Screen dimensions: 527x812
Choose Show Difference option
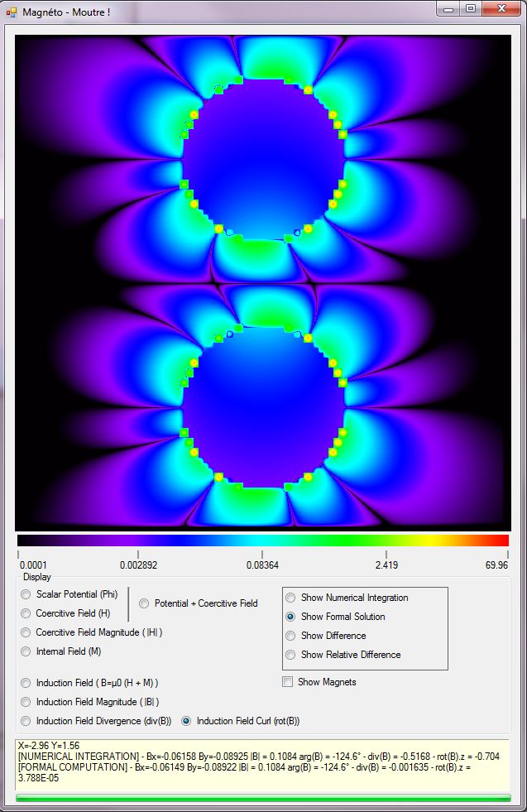[290, 636]
